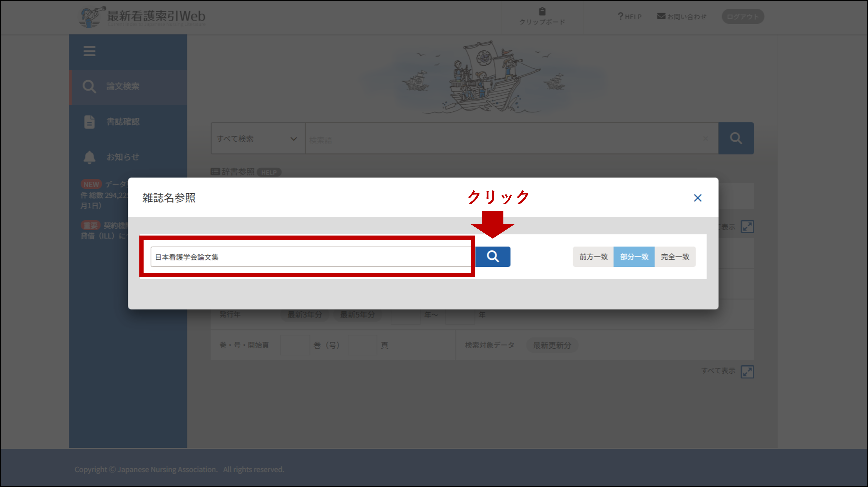Click the お知らせ bell icon
Image resolution: width=868 pixels, height=487 pixels.
pos(89,157)
